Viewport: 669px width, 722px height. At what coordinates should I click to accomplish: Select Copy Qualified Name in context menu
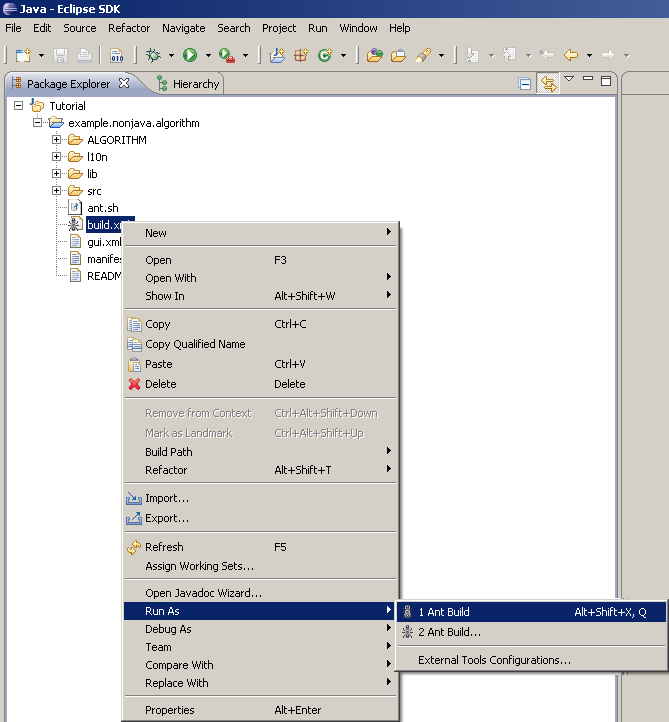261,344
